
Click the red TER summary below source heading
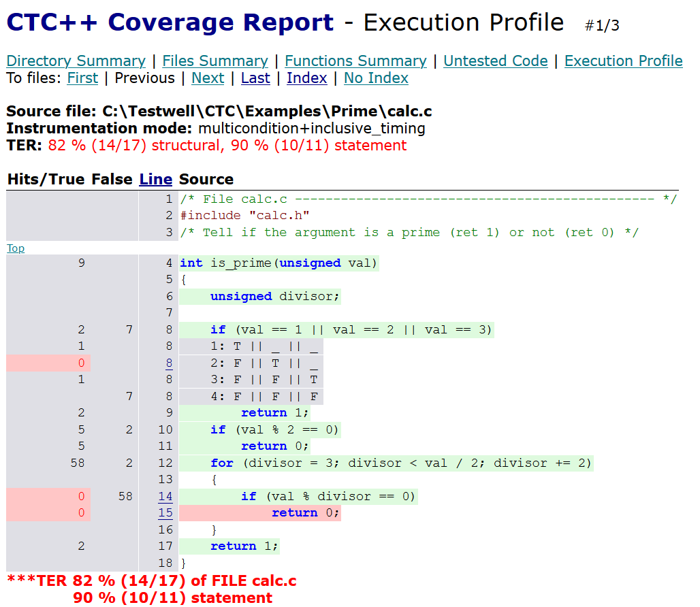(x=227, y=146)
